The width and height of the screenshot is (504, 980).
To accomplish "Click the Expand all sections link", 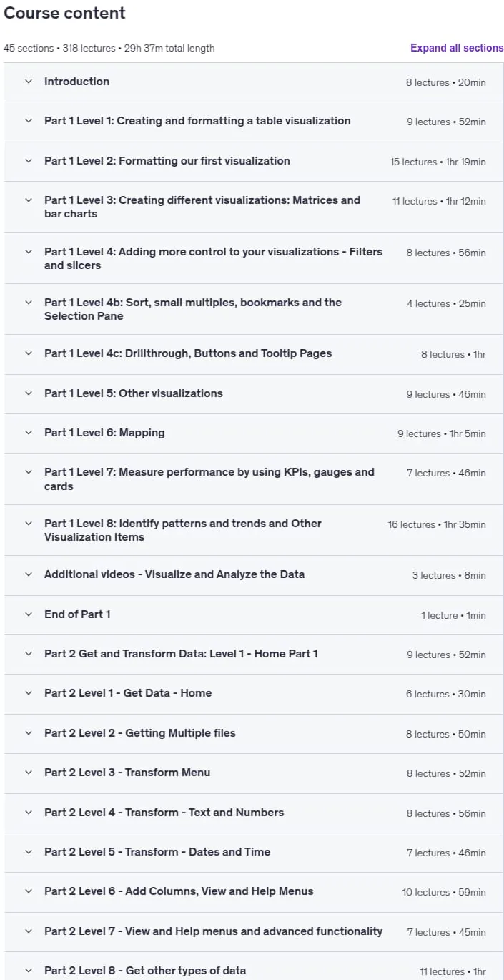I will [x=457, y=48].
